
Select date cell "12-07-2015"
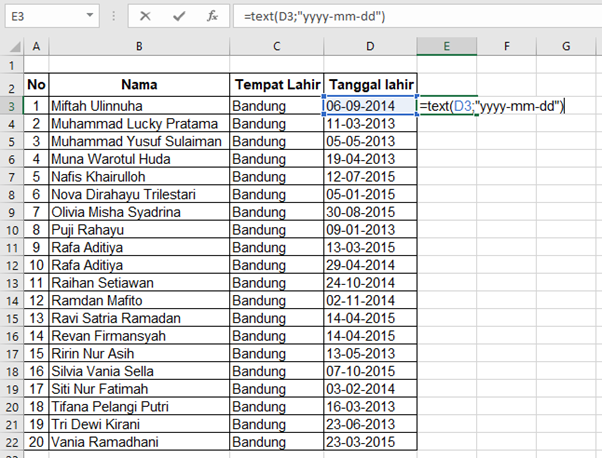pos(370,177)
